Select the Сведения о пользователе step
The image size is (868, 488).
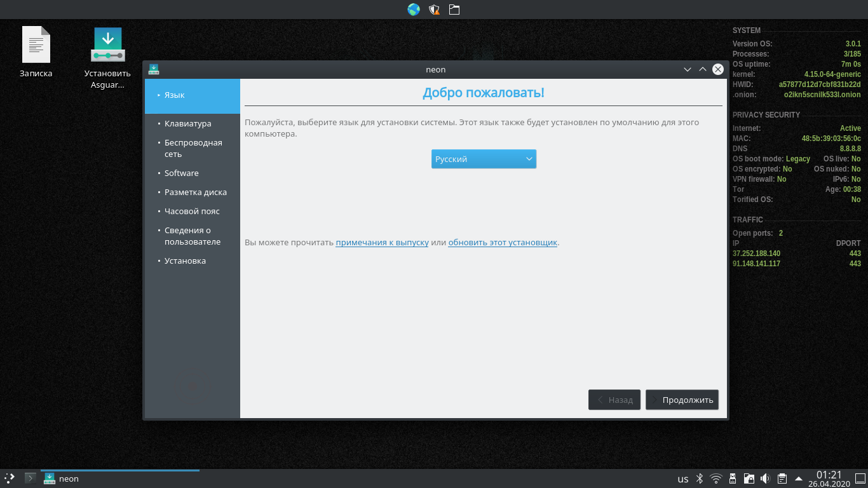pos(193,236)
